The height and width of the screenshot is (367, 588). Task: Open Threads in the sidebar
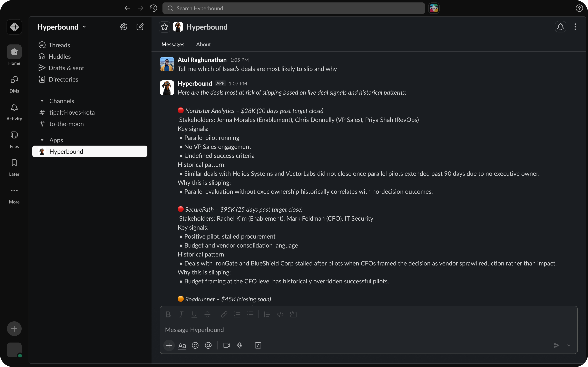(59, 45)
